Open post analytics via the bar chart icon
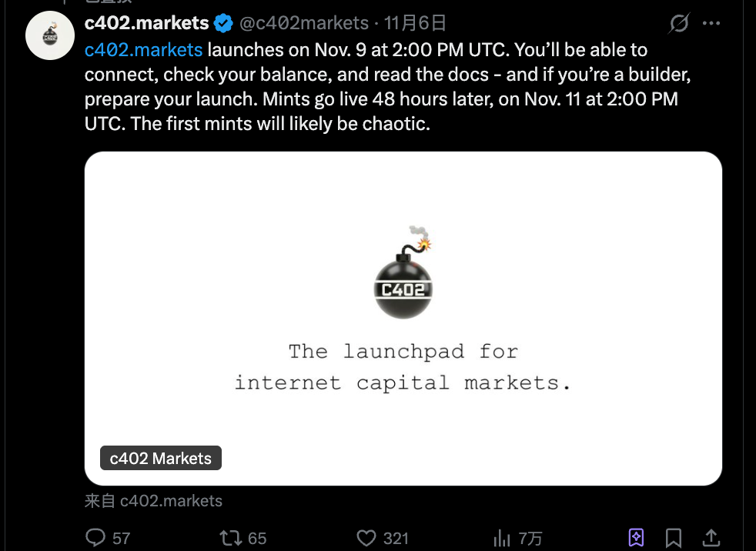Viewport: 756px width, 551px height. click(x=502, y=538)
